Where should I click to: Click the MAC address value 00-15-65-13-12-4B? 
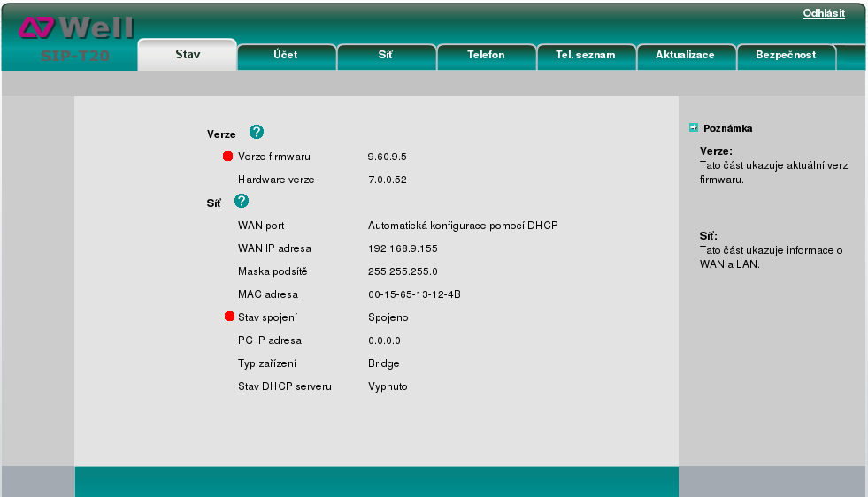[x=414, y=294]
